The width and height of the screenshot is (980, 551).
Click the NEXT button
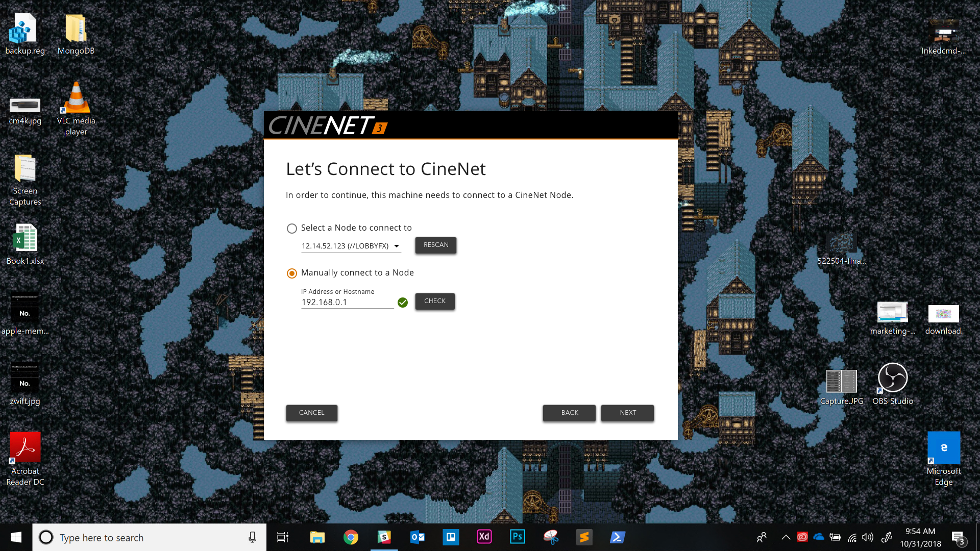628,413
